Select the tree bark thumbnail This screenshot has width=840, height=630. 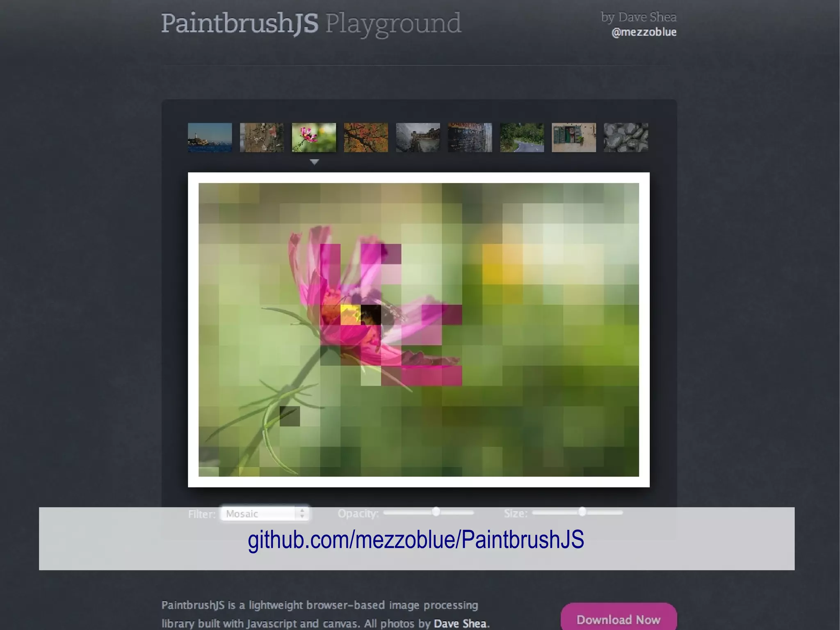click(x=262, y=137)
